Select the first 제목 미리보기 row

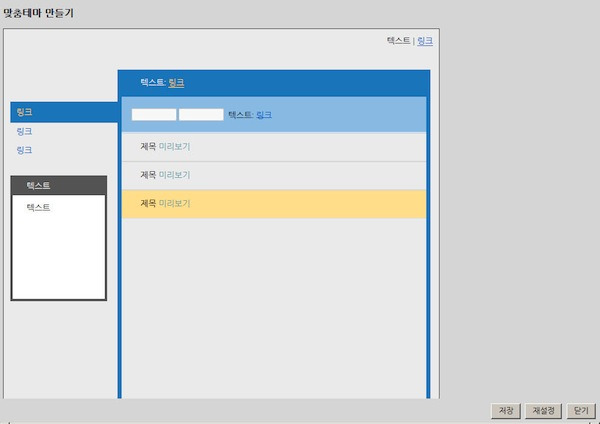(x=274, y=147)
